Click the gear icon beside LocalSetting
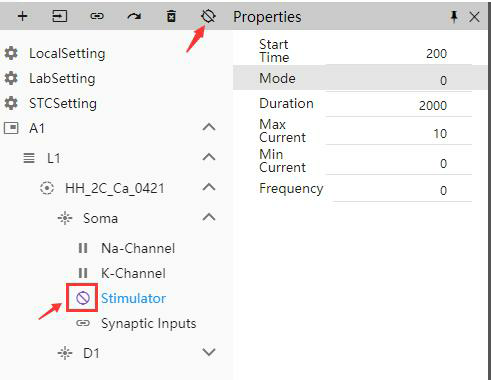Viewport: 491px width, 380px height. coord(11,53)
